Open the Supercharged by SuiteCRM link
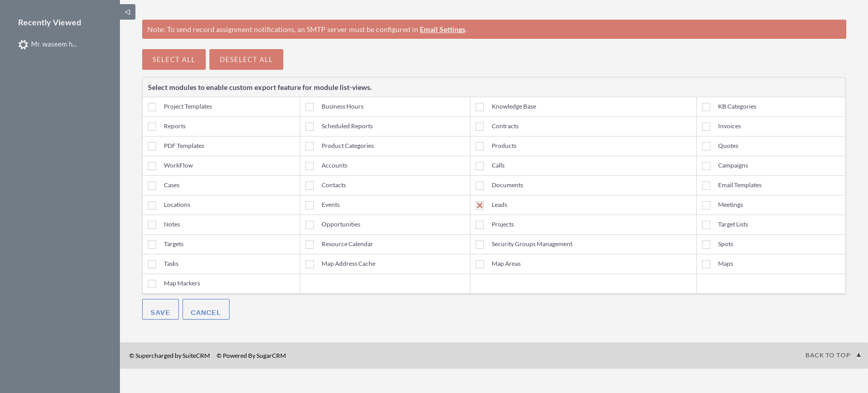868x393 pixels. 170,356
